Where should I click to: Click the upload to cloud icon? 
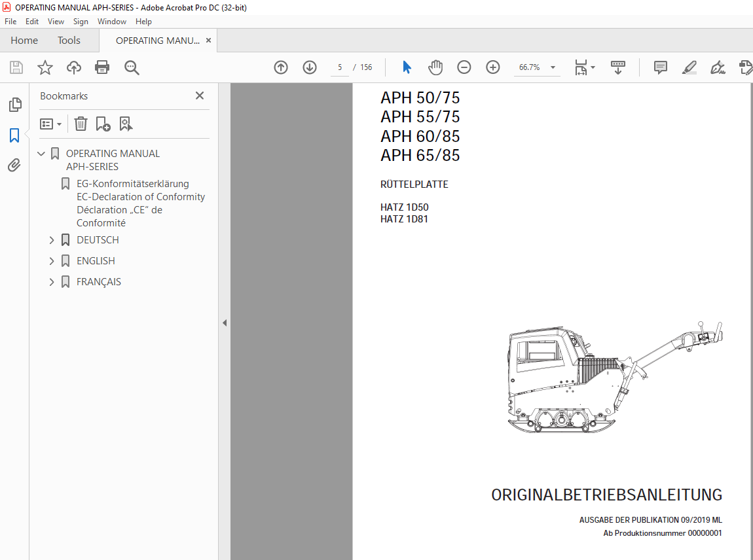coord(74,67)
